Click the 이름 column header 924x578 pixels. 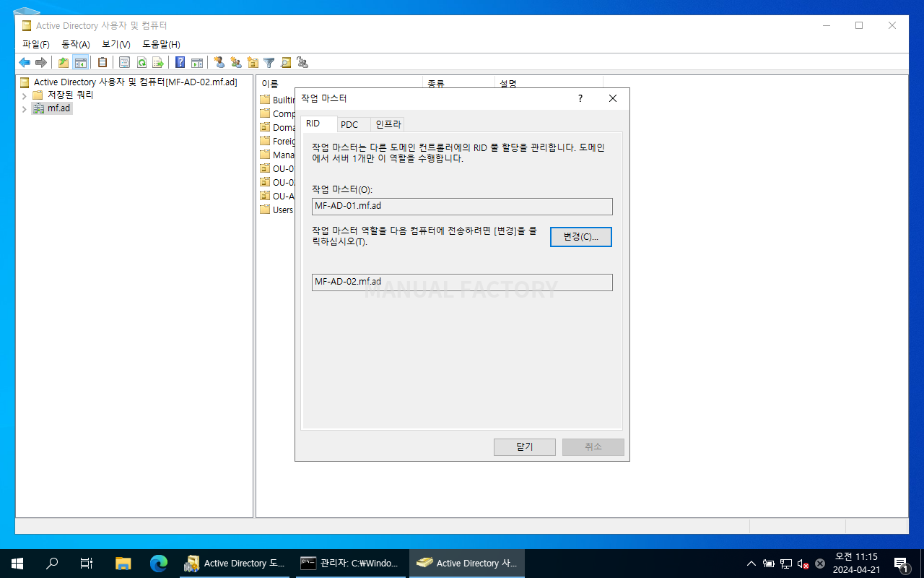pos(339,83)
